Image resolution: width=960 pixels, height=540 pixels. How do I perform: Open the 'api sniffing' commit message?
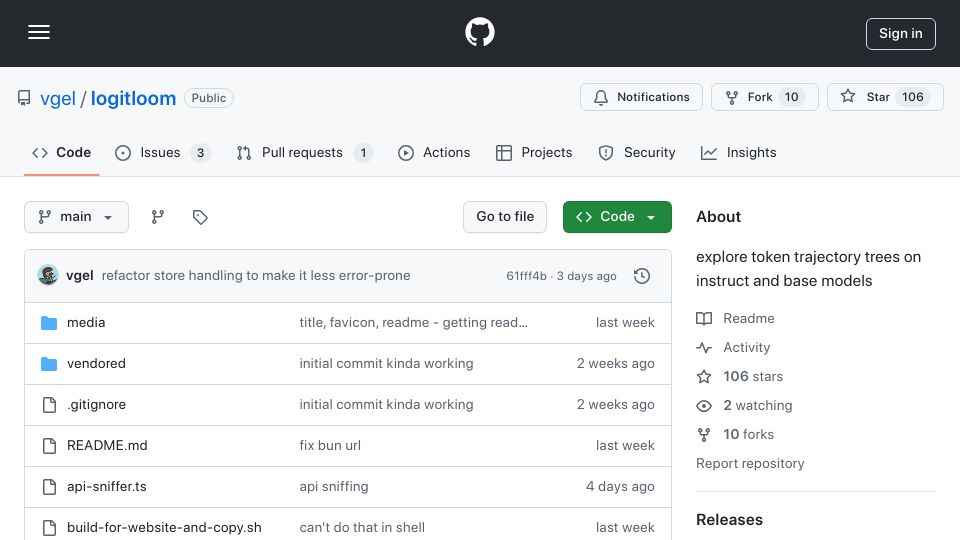[x=334, y=487]
